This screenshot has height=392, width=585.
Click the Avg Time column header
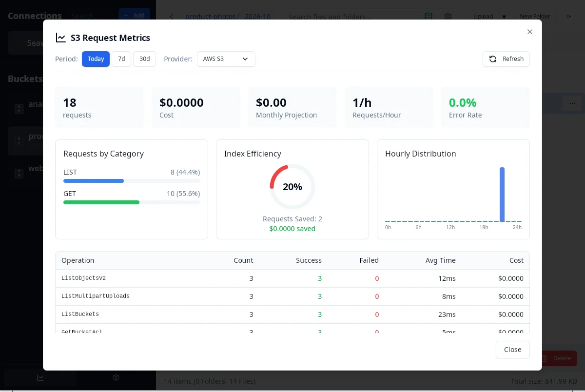click(x=440, y=260)
